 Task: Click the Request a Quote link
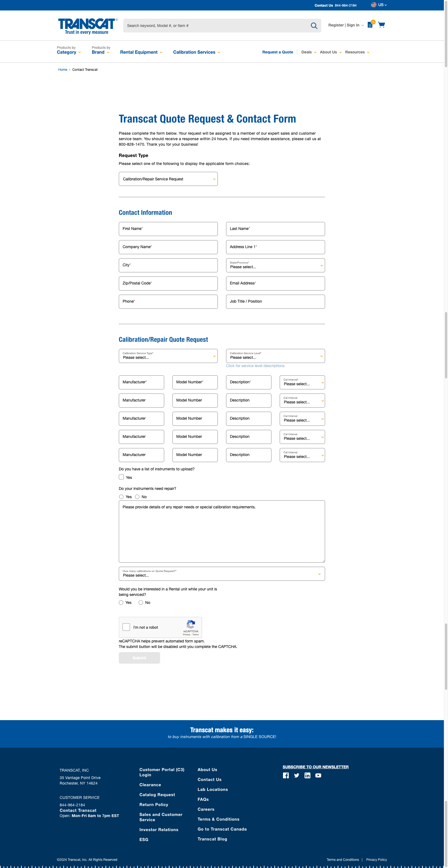(277, 52)
